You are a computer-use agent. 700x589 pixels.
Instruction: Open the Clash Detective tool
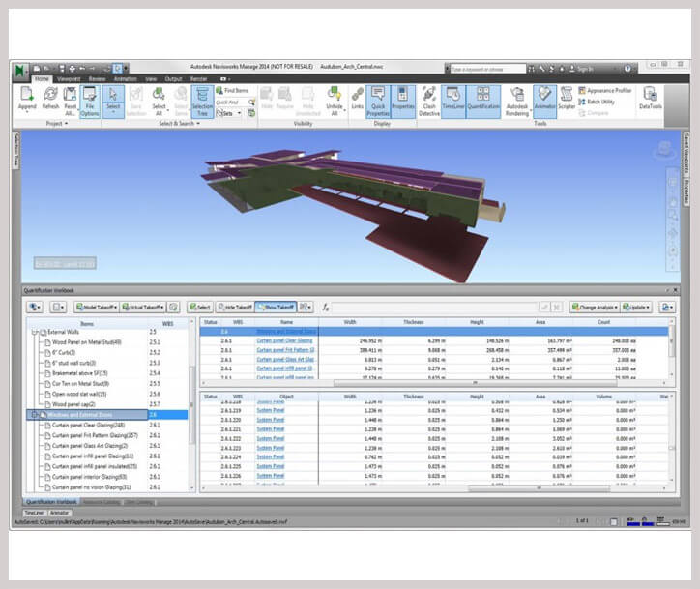[429, 102]
